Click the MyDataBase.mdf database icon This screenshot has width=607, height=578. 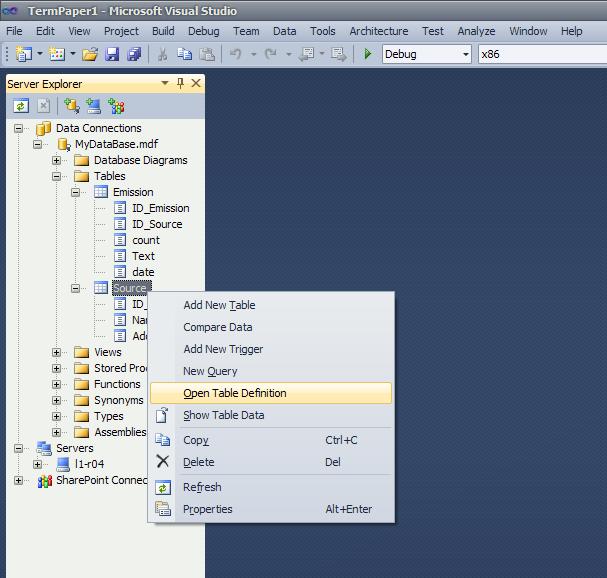64,144
